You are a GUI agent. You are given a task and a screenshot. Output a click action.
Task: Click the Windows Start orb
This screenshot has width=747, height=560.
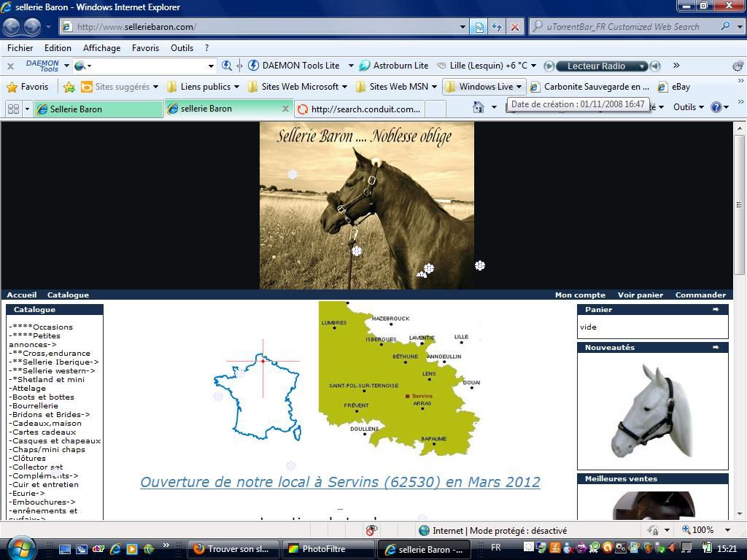20,547
